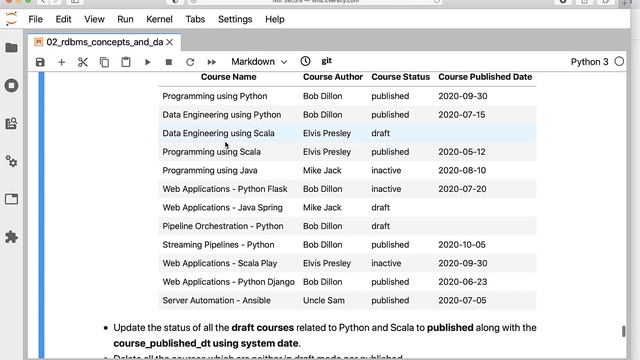Save the notebook with the floppy disk icon
The width and height of the screenshot is (640, 360).
(40, 62)
